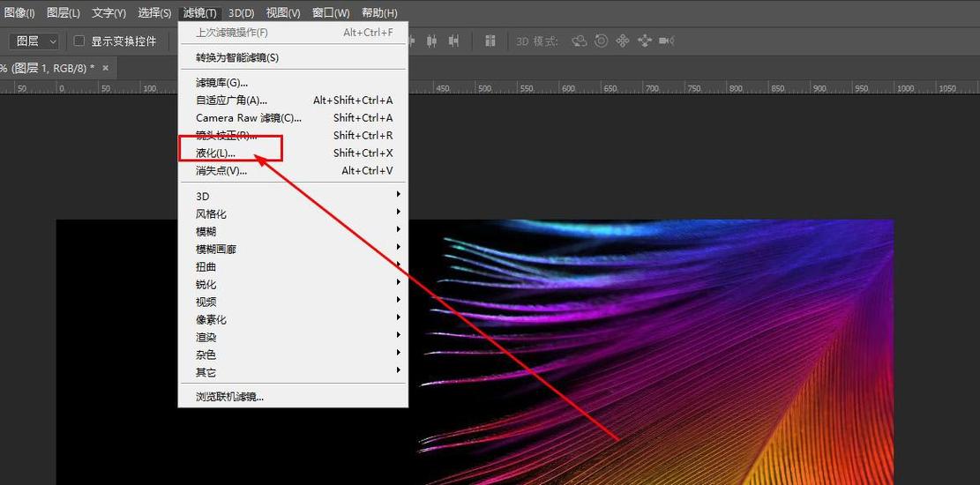Viewport: 980px width, 485px height.
Task: Open the 图层 dropdown in options bar
Action: pyautogui.click(x=34, y=41)
